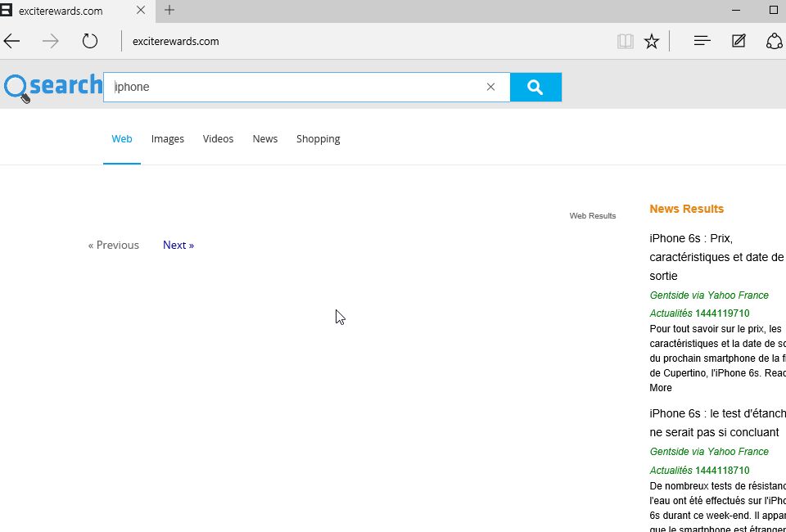The height and width of the screenshot is (532, 786).
Task: Clear the search field with X
Action: 490,87
